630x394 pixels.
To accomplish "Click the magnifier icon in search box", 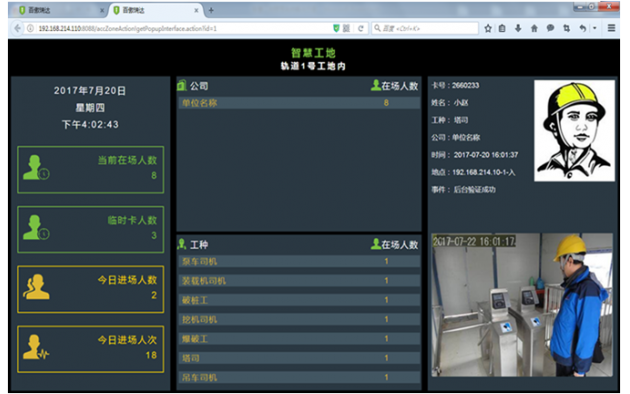I will click(x=377, y=28).
